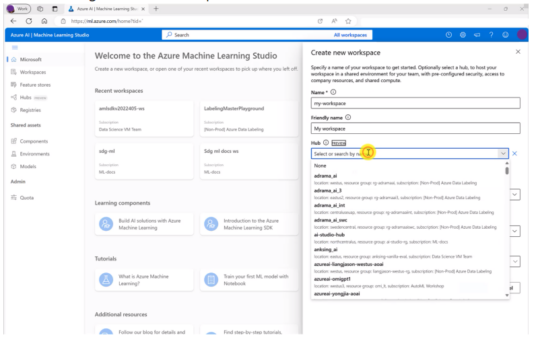
Task: Open read aloud icon in address bar
Action: coord(334,21)
